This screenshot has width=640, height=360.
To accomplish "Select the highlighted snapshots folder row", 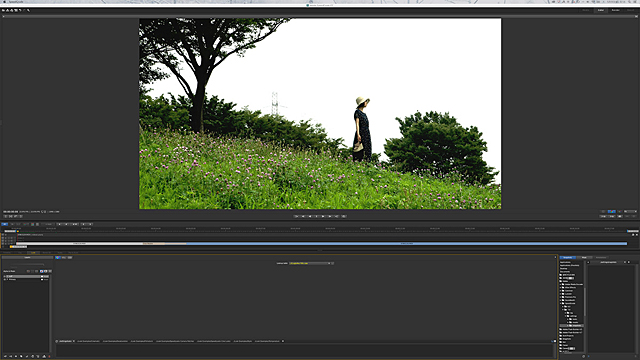I will point(571,325).
